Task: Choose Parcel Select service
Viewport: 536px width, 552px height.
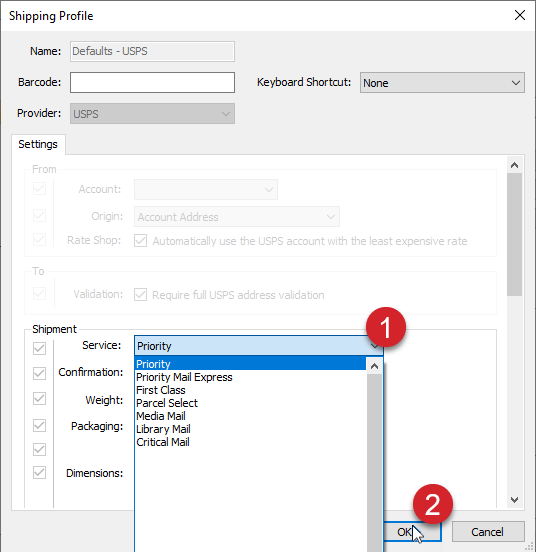Action: coord(251,403)
